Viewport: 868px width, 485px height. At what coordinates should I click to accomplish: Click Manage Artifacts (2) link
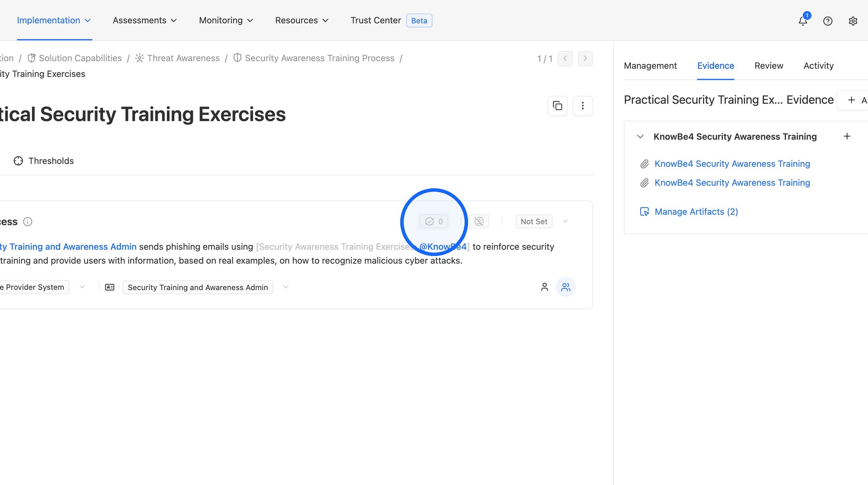point(696,212)
